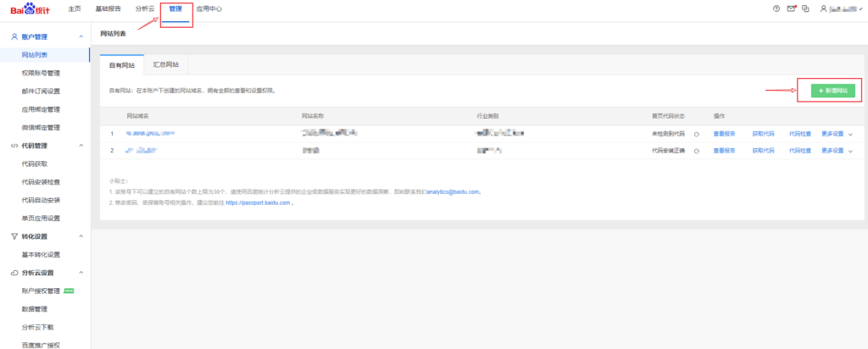
Task: Open the 应用中心 top menu
Action: click(x=209, y=8)
